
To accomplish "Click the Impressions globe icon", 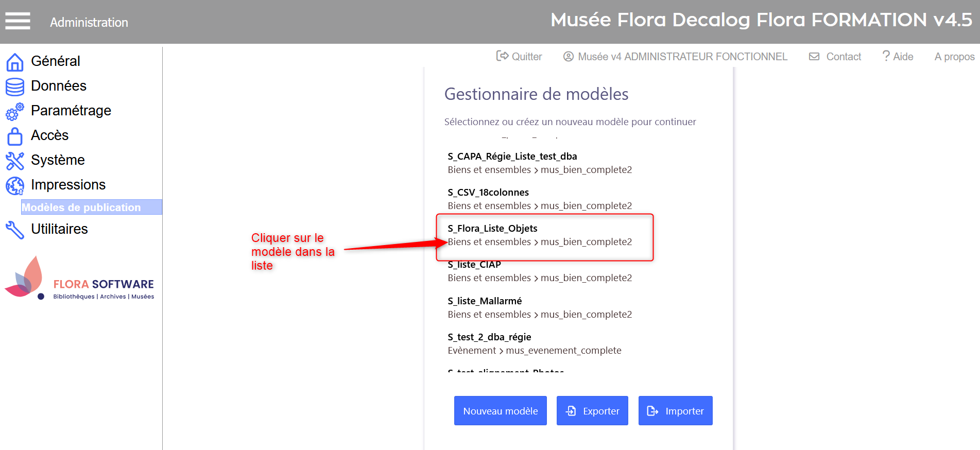I will 15,185.
